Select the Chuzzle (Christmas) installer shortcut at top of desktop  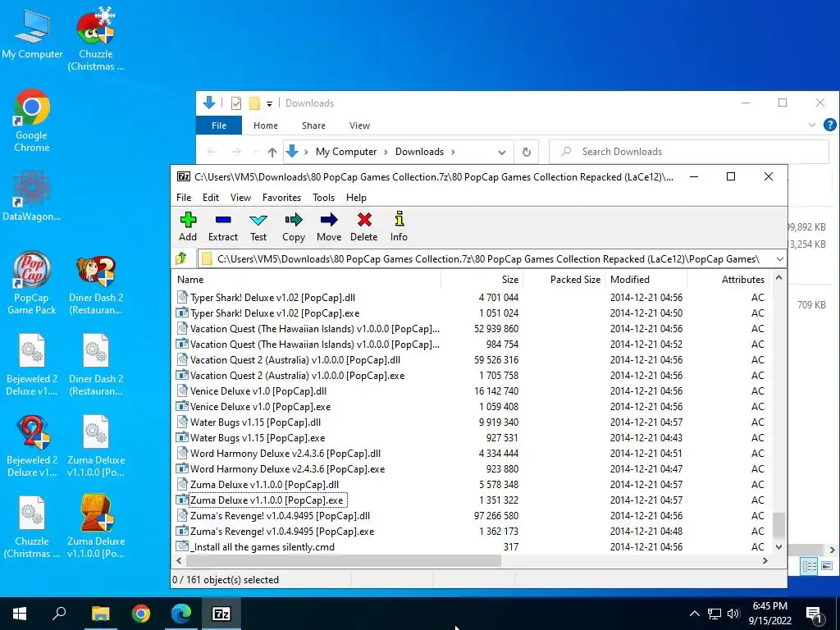click(x=95, y=39)
